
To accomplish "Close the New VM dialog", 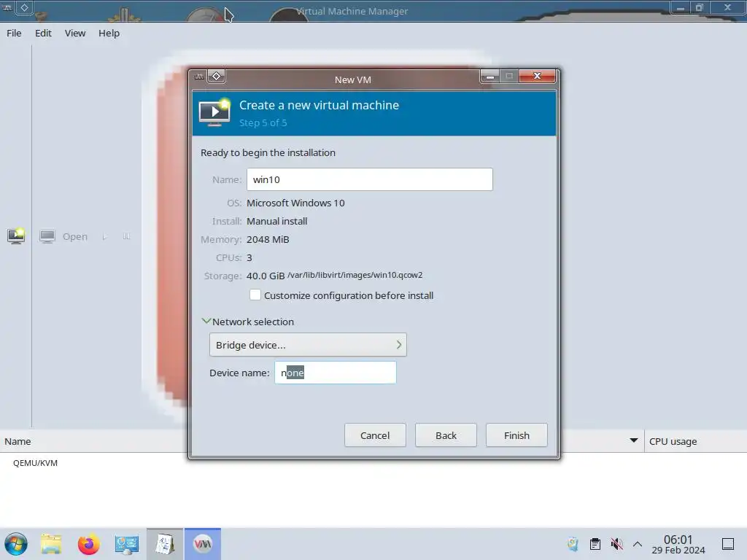I will (537, 76).
